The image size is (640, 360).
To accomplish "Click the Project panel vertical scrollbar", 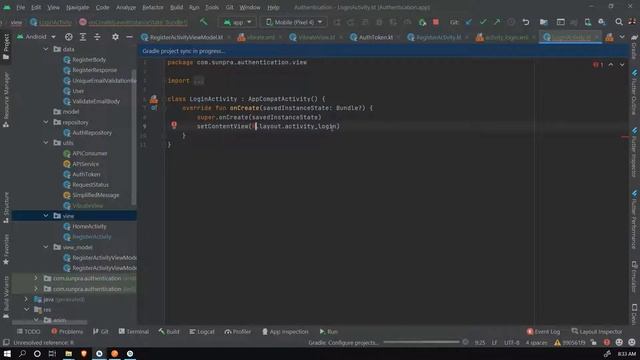I will (133, 137).
